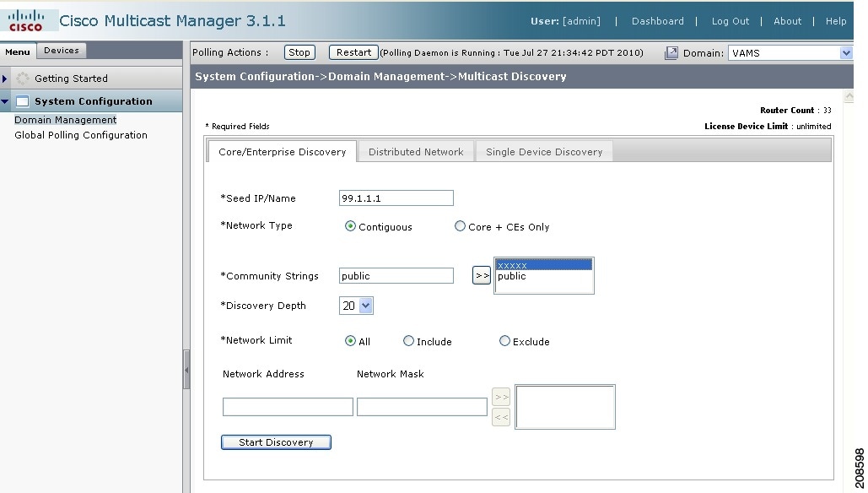Select xxxxx in community strings list
The image size is (868, 493).
tap(543, 265)
